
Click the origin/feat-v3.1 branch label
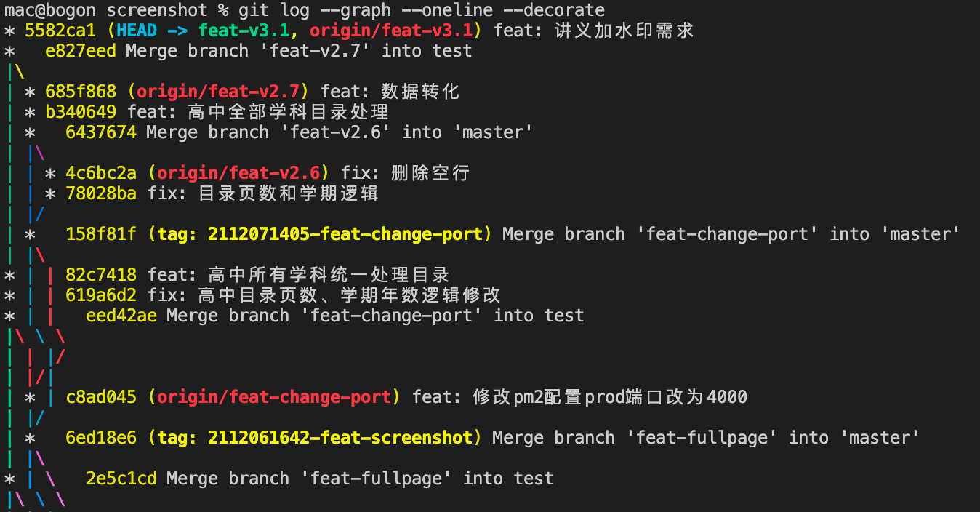pos(392,31)
